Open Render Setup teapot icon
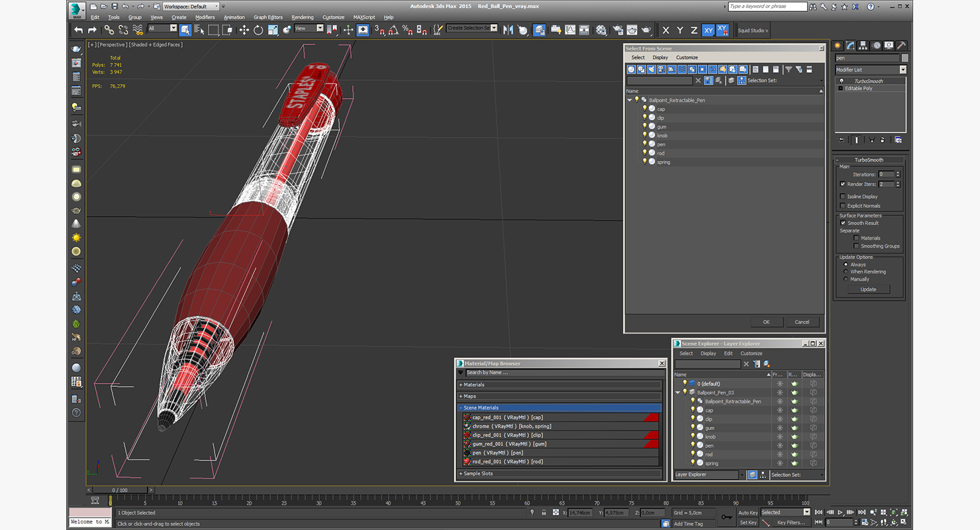 point(617,30)
